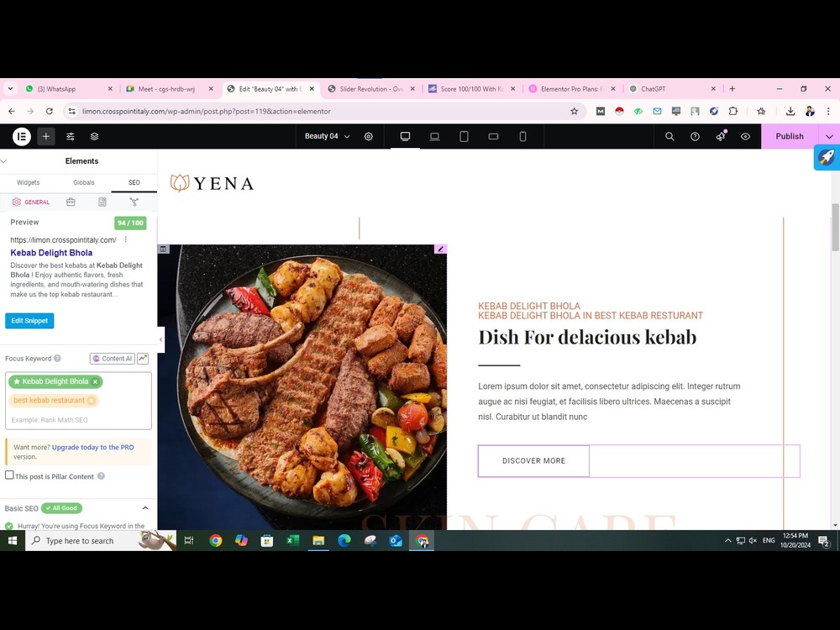Click the edit container pencil icon
Image resolution: width=840 pixels, height=630 pixels.
coord(440,249)
